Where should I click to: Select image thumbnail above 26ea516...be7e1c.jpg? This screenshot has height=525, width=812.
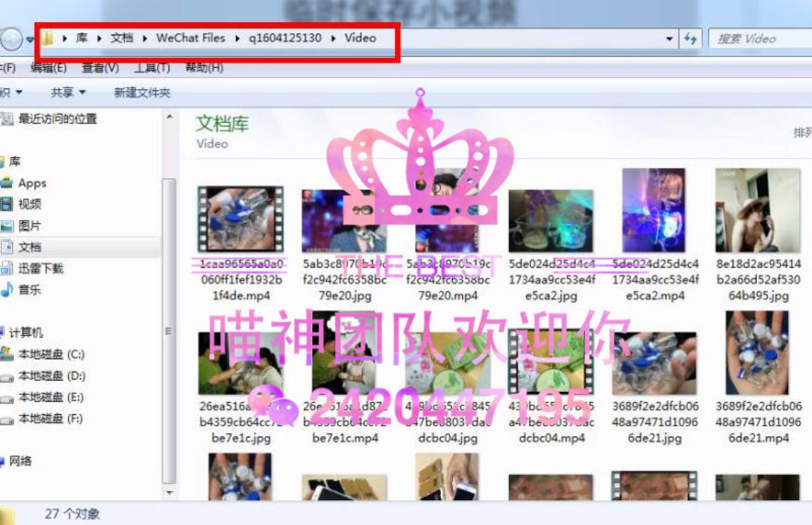point(240,363)
